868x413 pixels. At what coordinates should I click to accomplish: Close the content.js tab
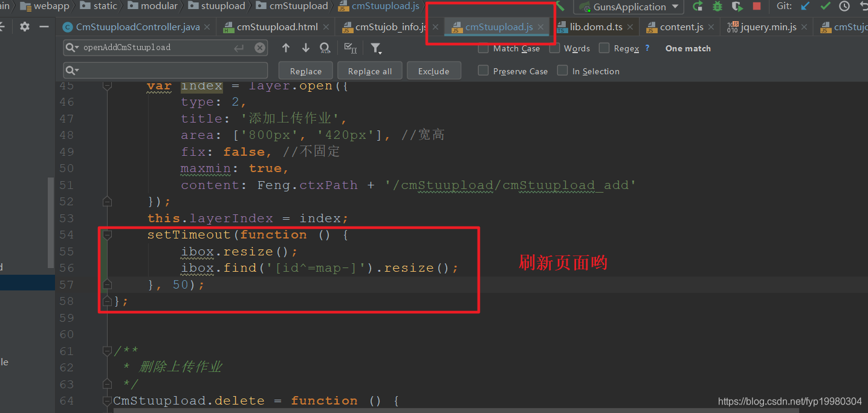711,27
